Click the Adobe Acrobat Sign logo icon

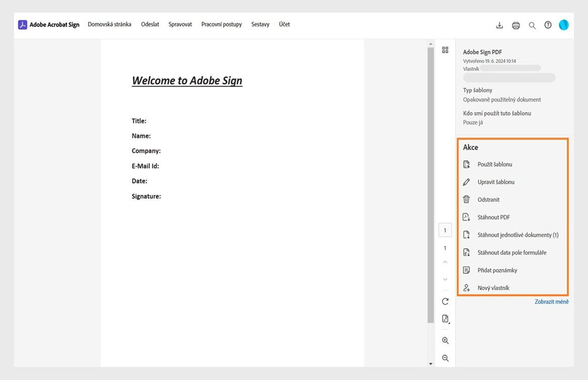[x=23, y=25]
